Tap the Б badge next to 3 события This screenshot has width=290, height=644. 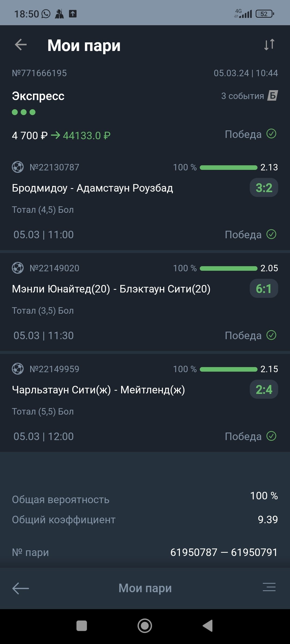273,96
